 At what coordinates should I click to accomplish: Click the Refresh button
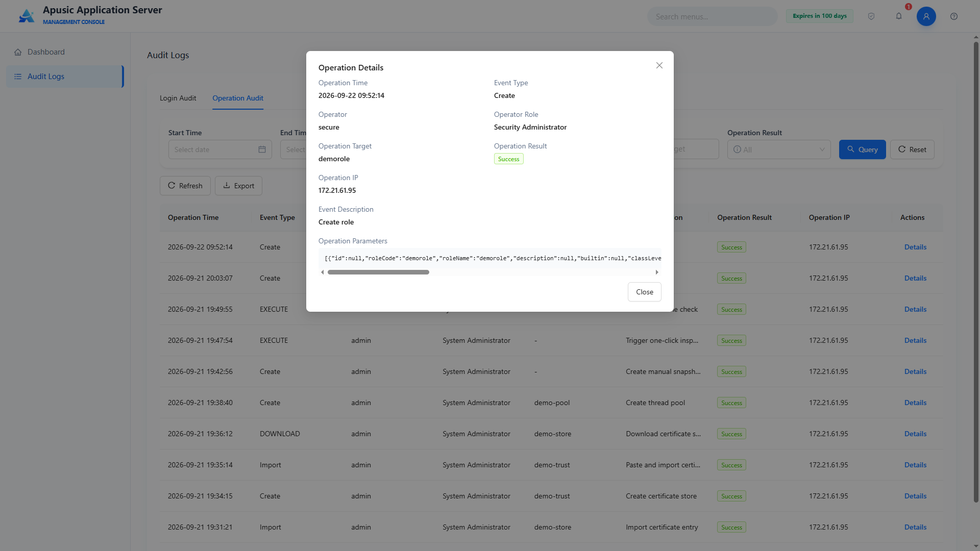coord(185,186)
